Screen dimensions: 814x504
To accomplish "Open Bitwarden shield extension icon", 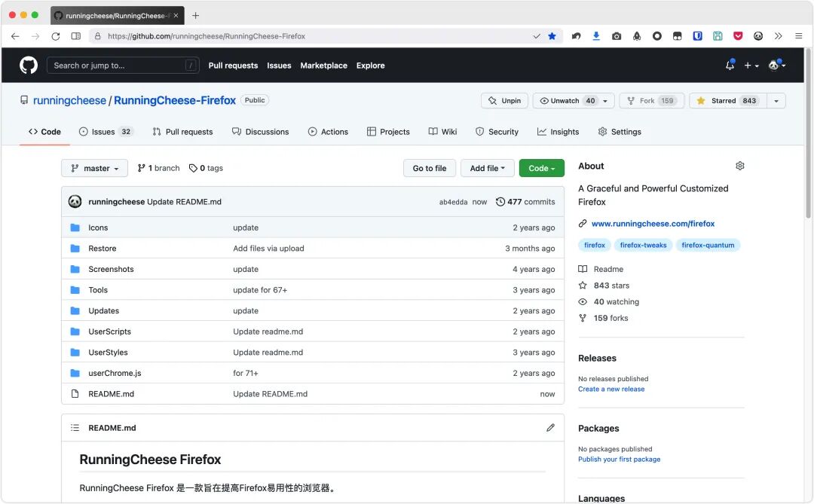I will [697, 36].
